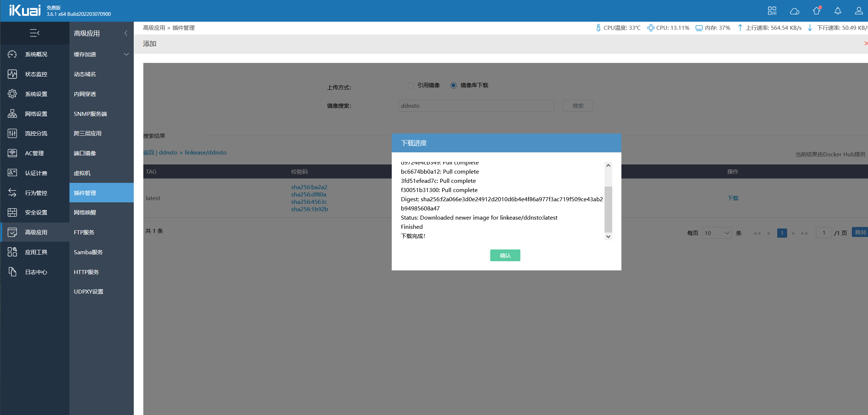The width and height of the screenshot is (868, 415).
Task: Collapse the sidebar with hamburger icon
Action: coord(35,33)
